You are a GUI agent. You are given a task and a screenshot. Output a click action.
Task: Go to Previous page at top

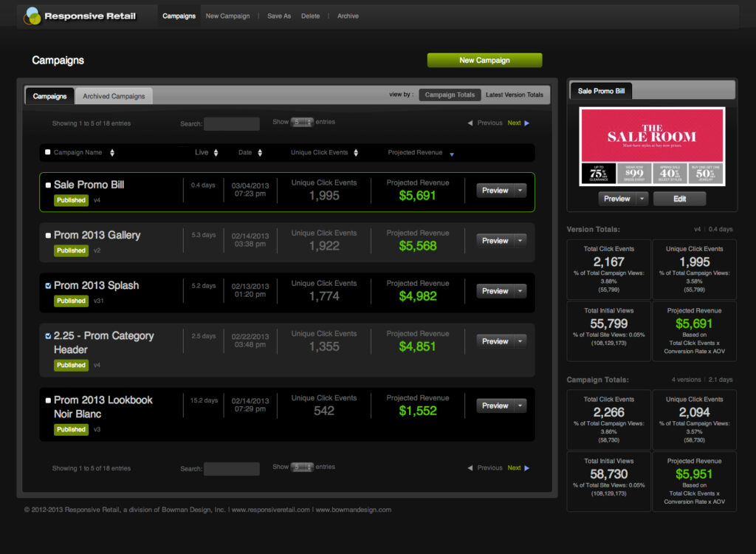click(x=490, y=123)
